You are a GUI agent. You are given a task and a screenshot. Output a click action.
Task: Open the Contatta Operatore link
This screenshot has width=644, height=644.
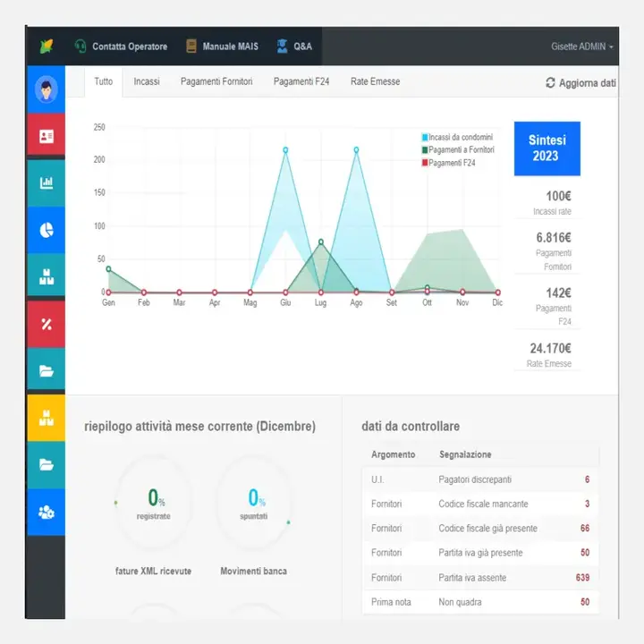click(x=121, y=47)
